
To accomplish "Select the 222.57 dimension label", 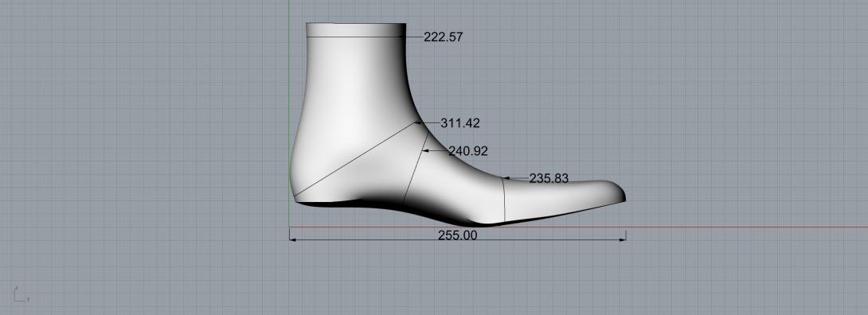I will coord(443,37).
